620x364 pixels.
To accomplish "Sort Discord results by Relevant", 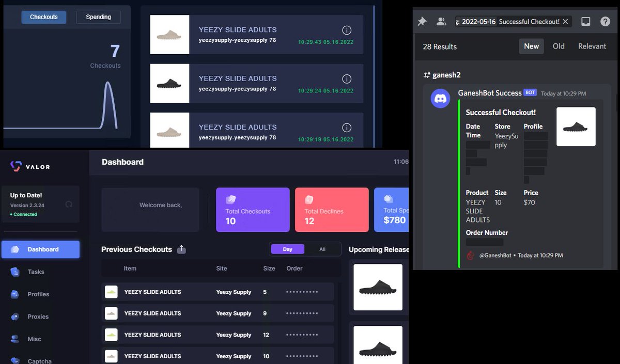I will click(592, 46).
